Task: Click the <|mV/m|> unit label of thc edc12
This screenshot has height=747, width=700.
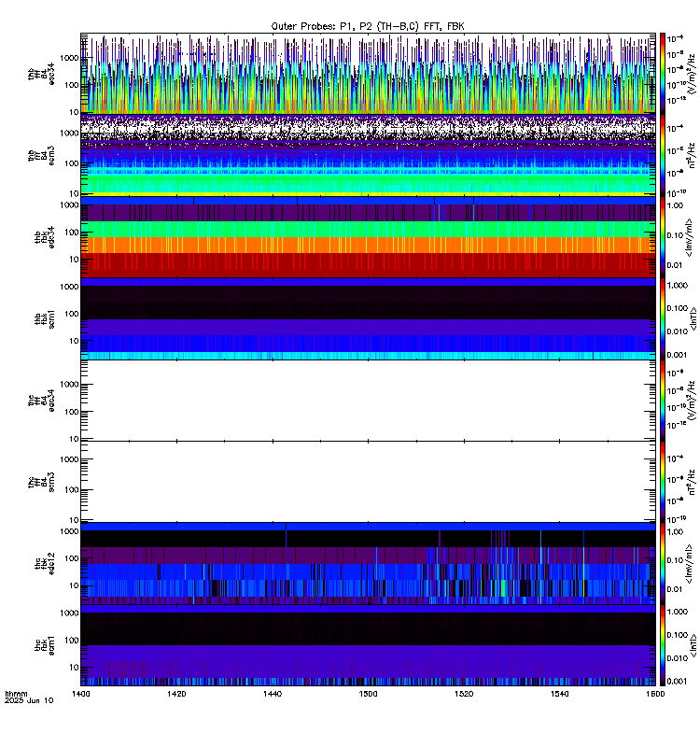Action: point(689,564)
